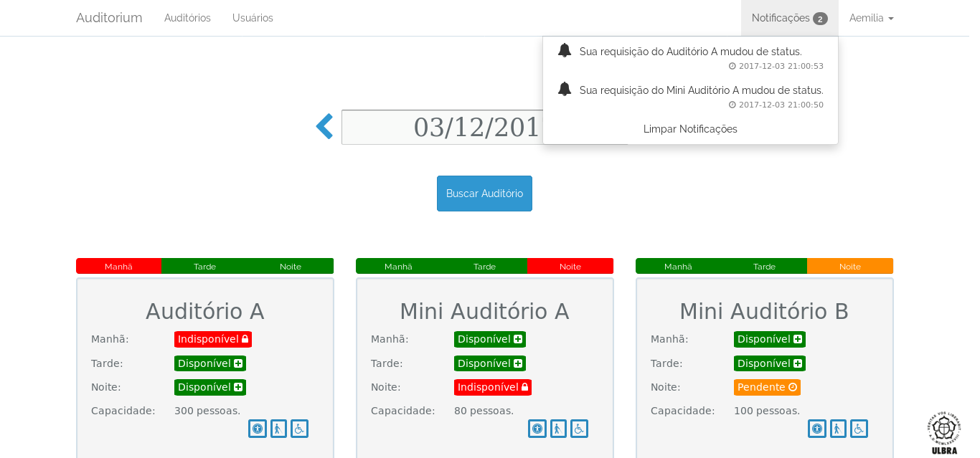Click the ULBRA logo in the corner
The height and width of the screenshot is (458, 980).
click(x=943, y=432)
